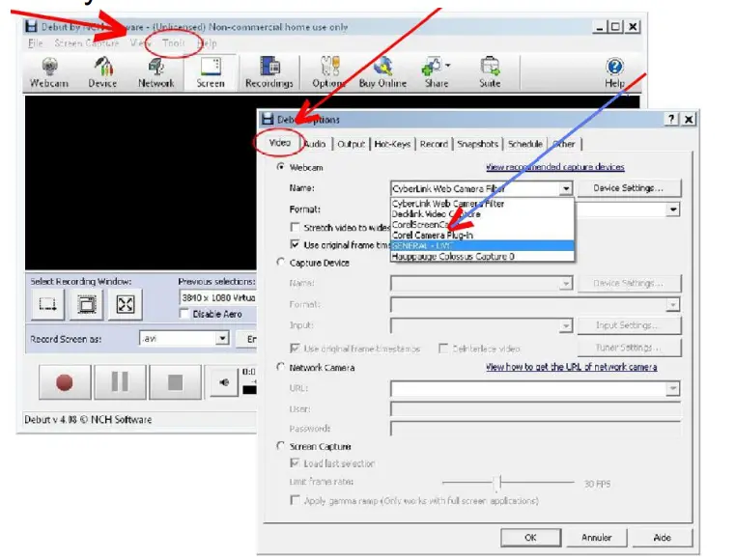Start recording with red record button
This screenshot has width=735, height=560.
[x=65, y=382]
